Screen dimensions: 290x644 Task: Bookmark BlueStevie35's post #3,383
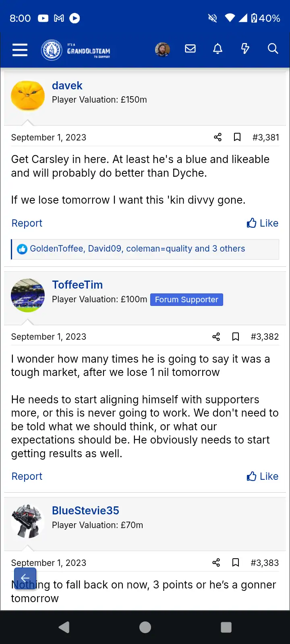[x=236, y=563]
